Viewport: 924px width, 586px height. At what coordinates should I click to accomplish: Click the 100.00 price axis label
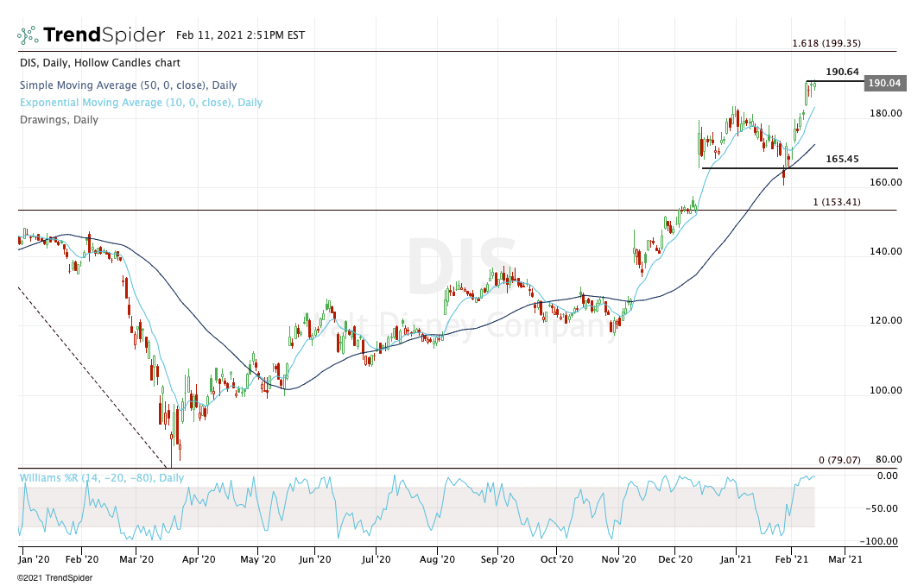click(886, 390)
